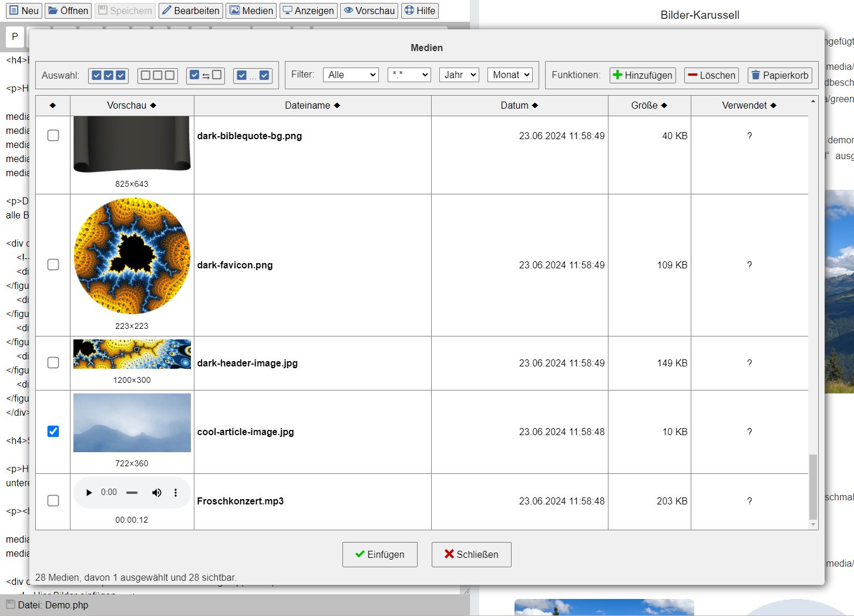
Task: Open the Jahr filter dropdown
Action: click(459, 75)
